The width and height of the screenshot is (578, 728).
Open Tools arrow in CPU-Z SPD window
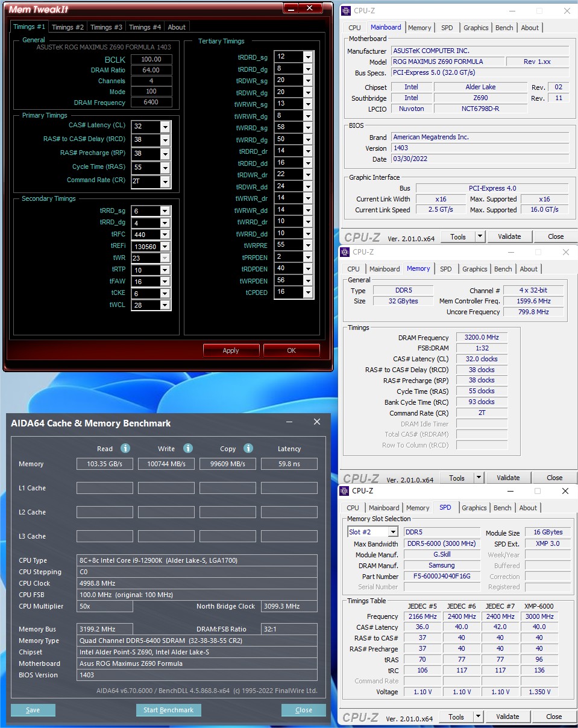[x=478, y=717]
